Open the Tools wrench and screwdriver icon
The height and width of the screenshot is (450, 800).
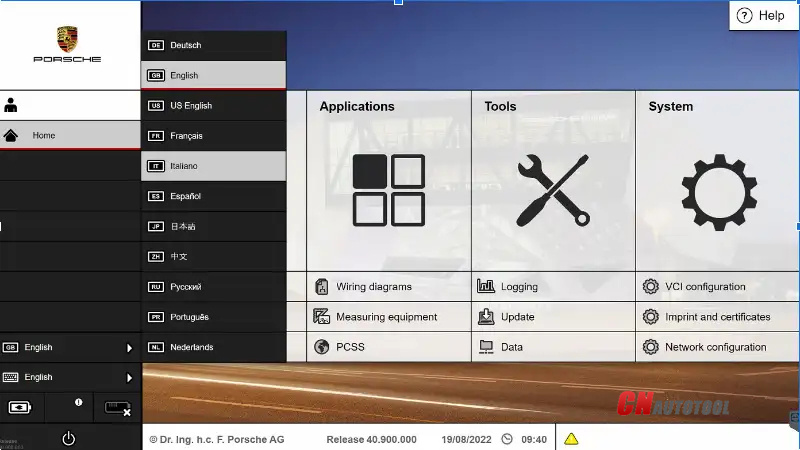(x=553, y=190)
